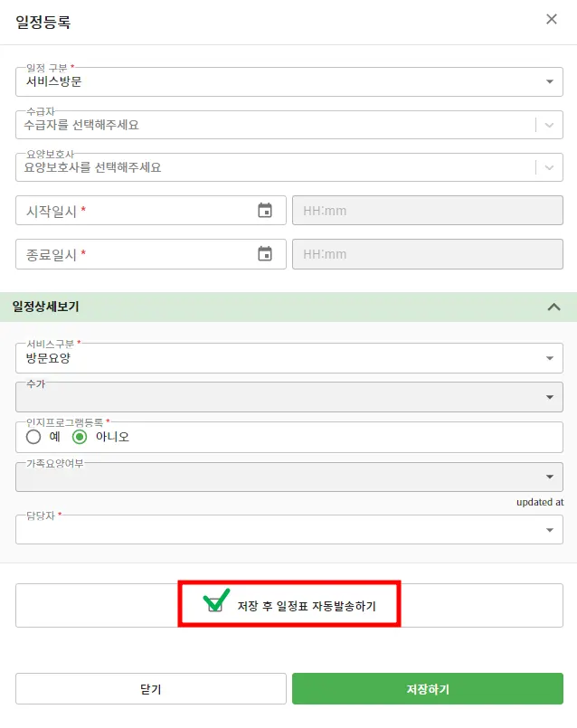Collapse the 일정상세보기 section chevron

pos(554,307)
